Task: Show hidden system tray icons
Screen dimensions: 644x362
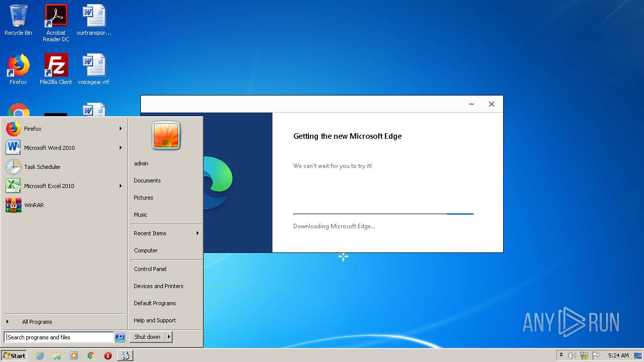Action: pos(561,355)
